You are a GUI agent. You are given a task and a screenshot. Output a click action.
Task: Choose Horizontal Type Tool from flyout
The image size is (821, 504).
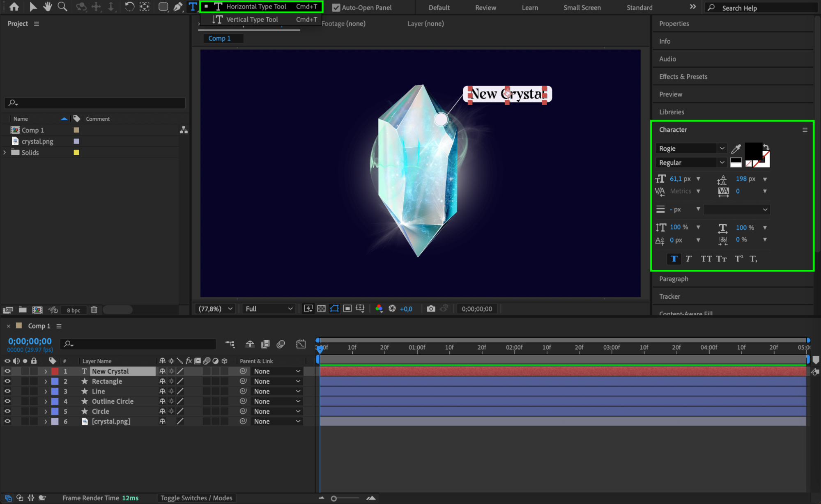261,7
